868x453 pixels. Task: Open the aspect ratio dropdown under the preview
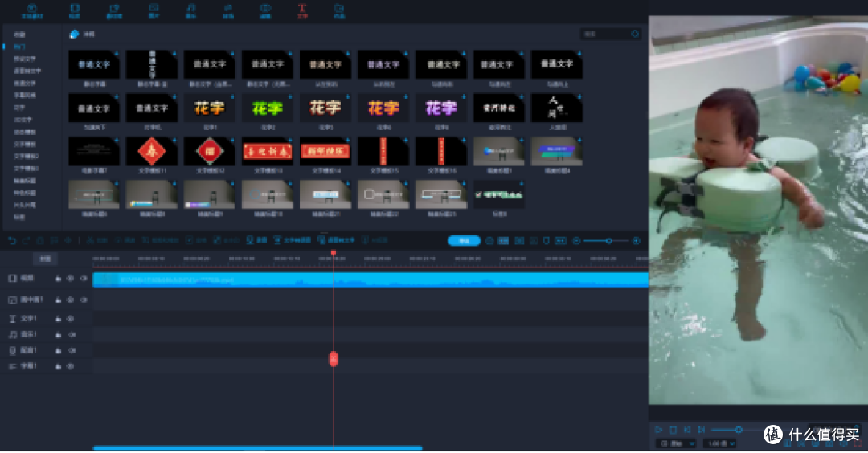677,443
